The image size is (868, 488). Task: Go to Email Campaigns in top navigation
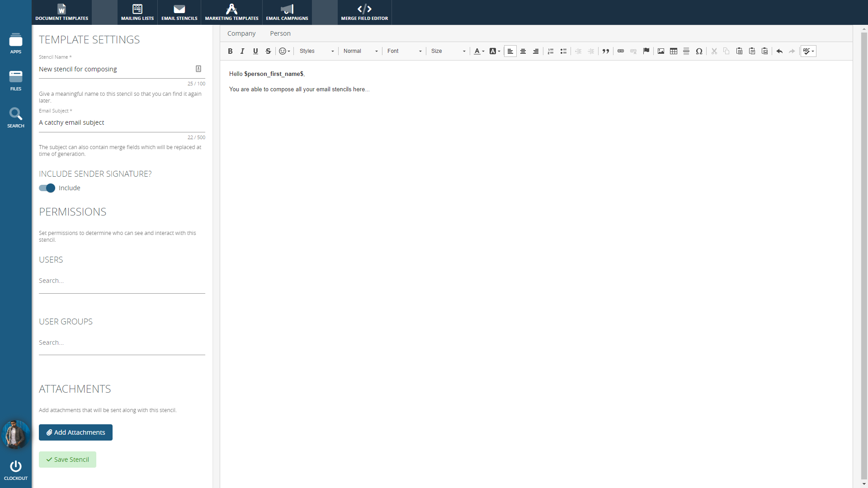(x=287, y=12)
